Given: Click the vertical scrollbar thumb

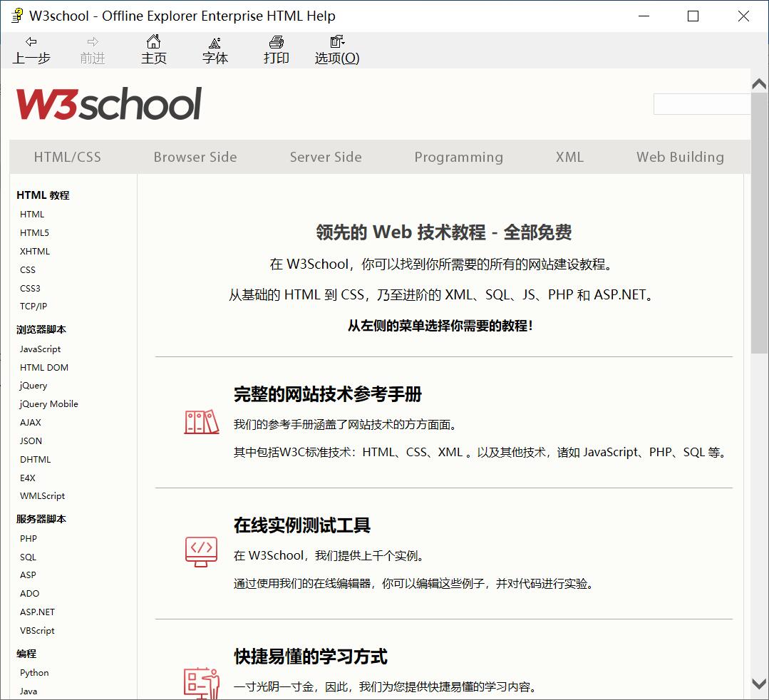Looking at the screenshot, I should click(x=759, y=222).
